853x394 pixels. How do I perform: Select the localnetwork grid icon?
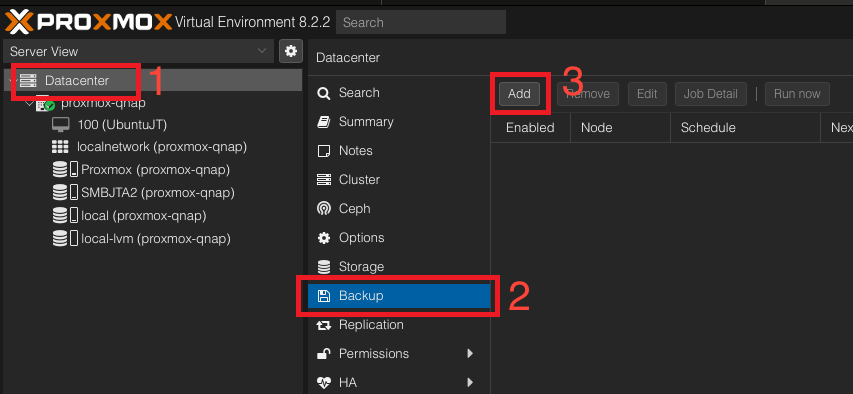click(60, 147)
